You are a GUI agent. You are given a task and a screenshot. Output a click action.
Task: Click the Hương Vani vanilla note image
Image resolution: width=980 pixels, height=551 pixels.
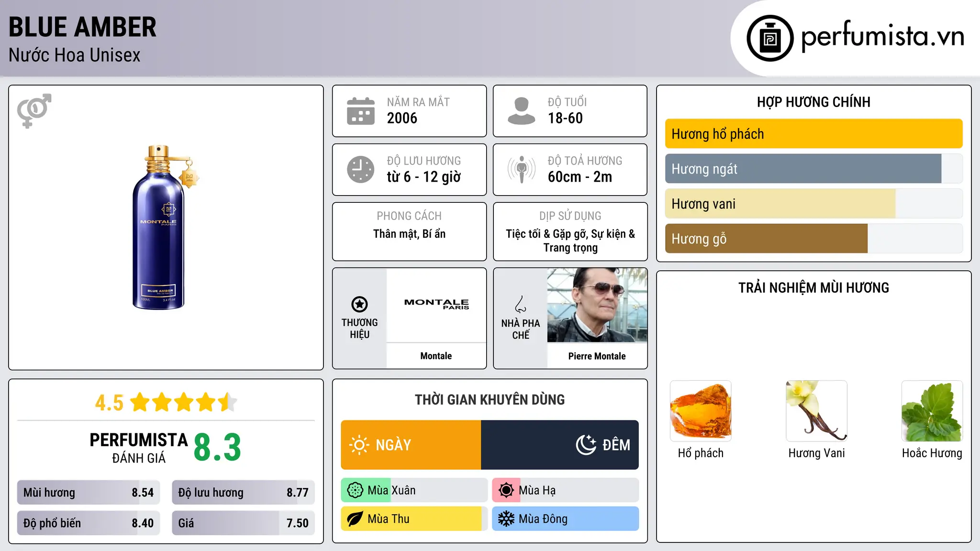[816, 411]
